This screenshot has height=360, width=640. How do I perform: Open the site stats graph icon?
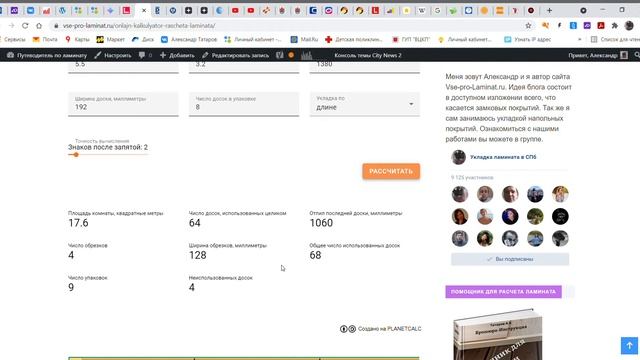point(307,55)
